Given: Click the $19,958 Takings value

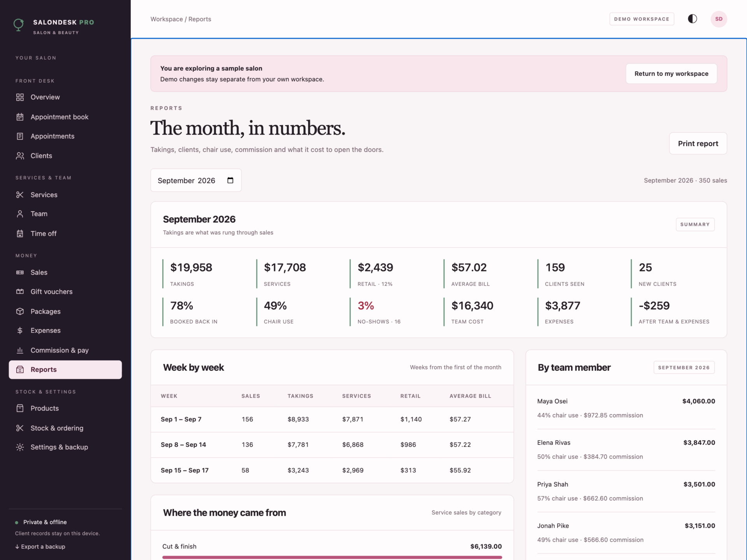Looking at the screenshot, I should point(191,268).
